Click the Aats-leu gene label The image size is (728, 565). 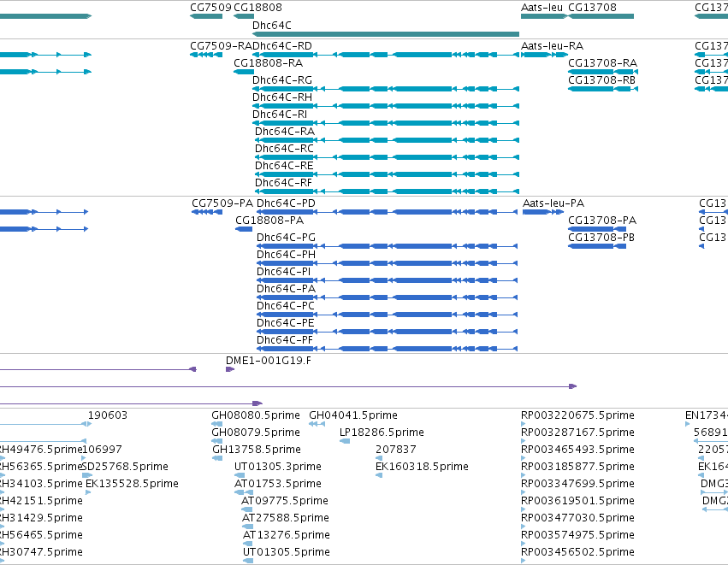coord(542,8)
